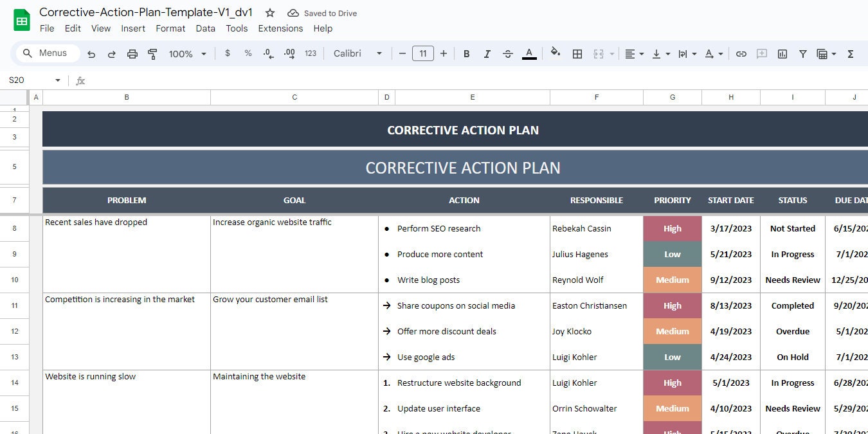Toggle bold formatting
This screenshot has height=434, width=868.
(x=467, y=53)
